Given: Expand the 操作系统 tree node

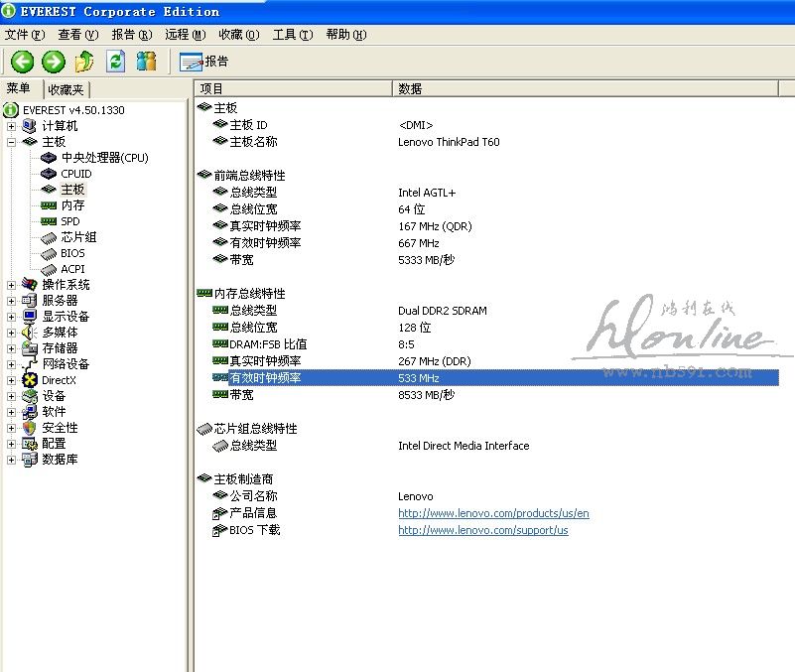Looking at the screenshot, I should click(x=12, y=285).
